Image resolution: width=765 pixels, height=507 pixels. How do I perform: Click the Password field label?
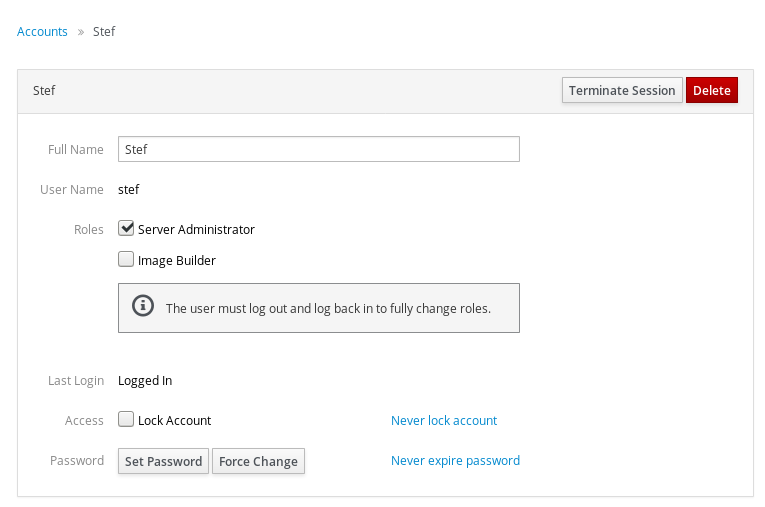tap(77, 461)
